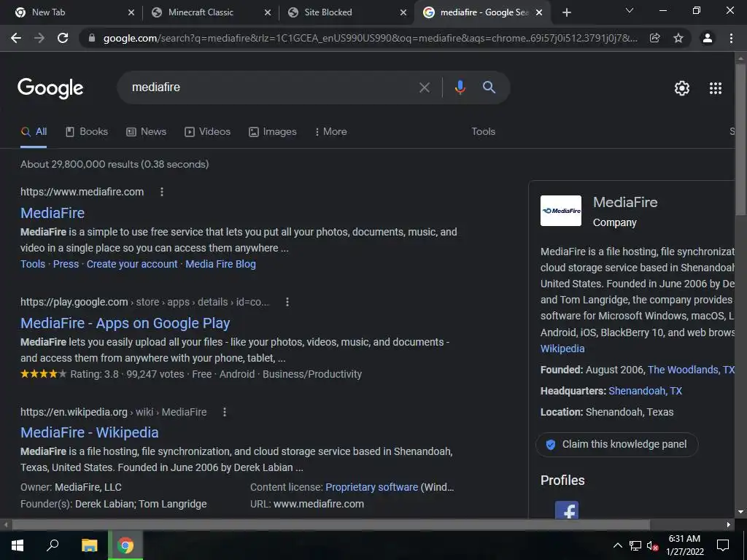Open the Chrome three-dot menu
The height and width of the screenshot is (560, 747).
point(731,38)
